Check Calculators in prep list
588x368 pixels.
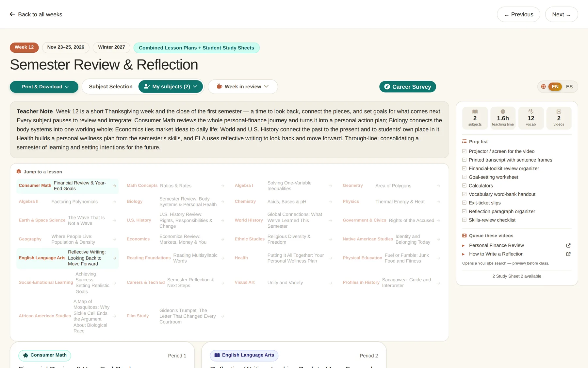[464, 186]
